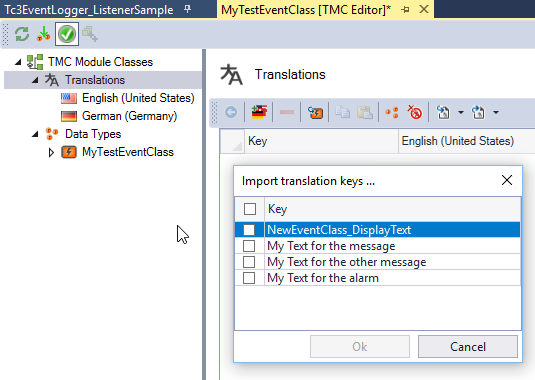
Task: Click the orange dots data types toolbar icon
Action: coord(392,112)
